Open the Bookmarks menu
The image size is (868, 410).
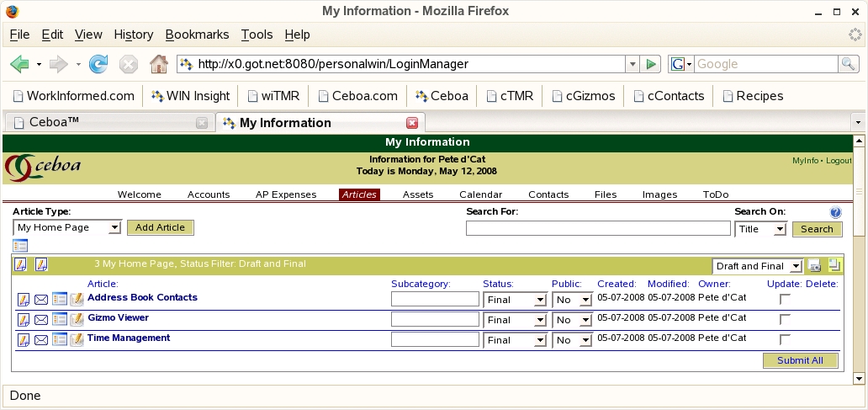pos(197,35)
